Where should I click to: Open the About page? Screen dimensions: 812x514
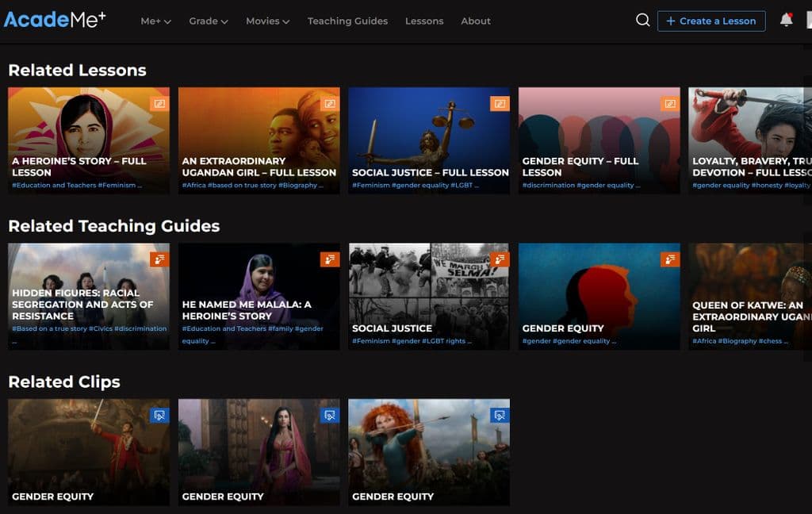[476, 21]
